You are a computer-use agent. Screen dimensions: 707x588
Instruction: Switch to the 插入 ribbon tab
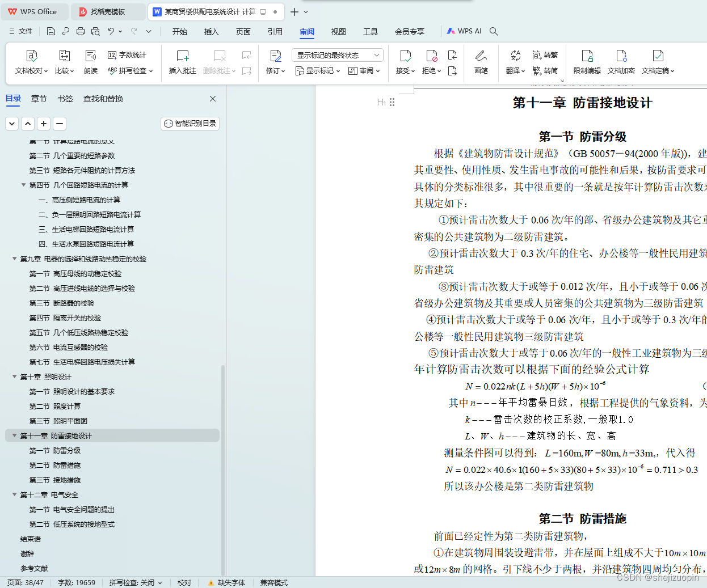212,32
